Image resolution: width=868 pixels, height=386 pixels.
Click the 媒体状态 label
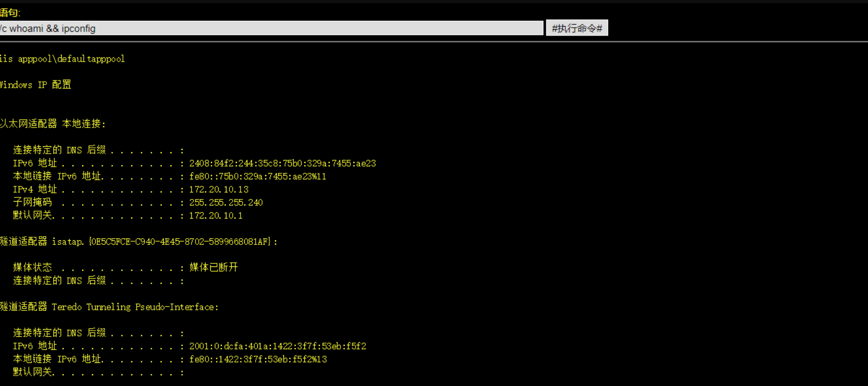pos(32,267)
